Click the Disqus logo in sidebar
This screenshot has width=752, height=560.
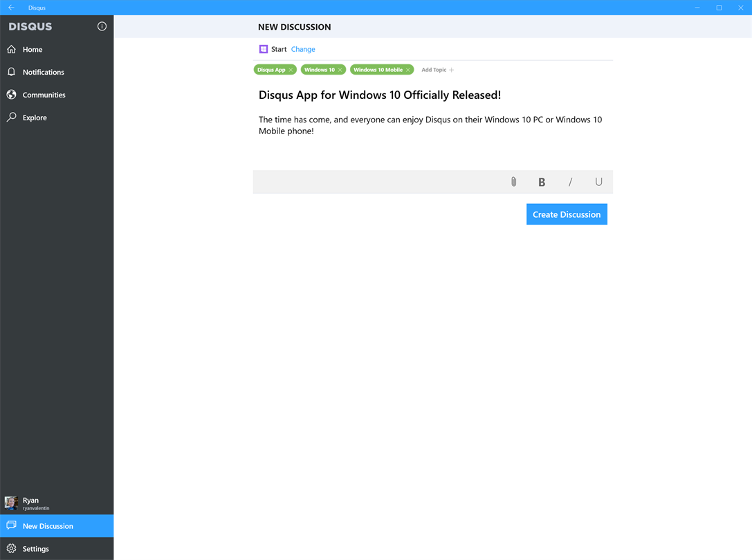pos(30,26)
